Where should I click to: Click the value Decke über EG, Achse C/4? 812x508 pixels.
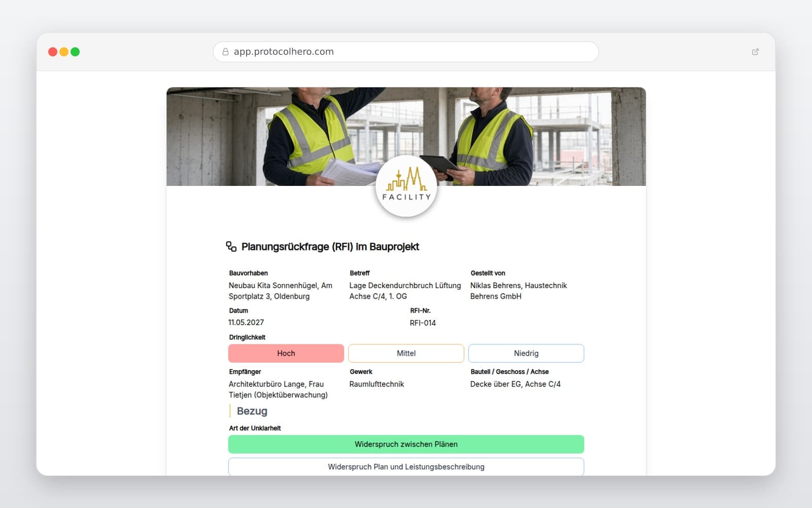(515, 385)
